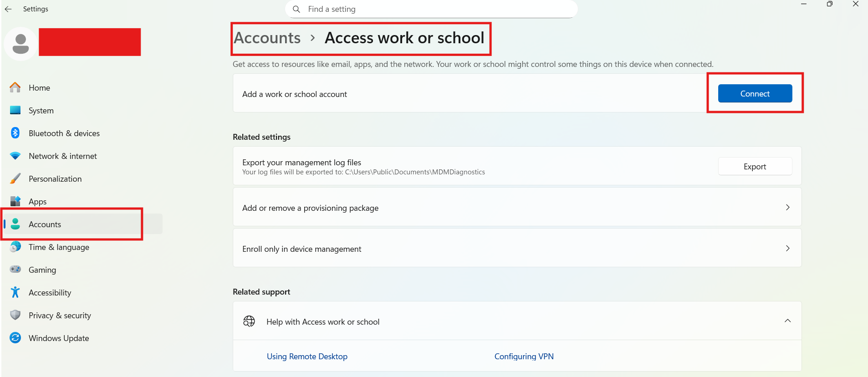Screen dimensions: 868x377
Task: Click the Windows Update icon
Action: click(15, 338)
